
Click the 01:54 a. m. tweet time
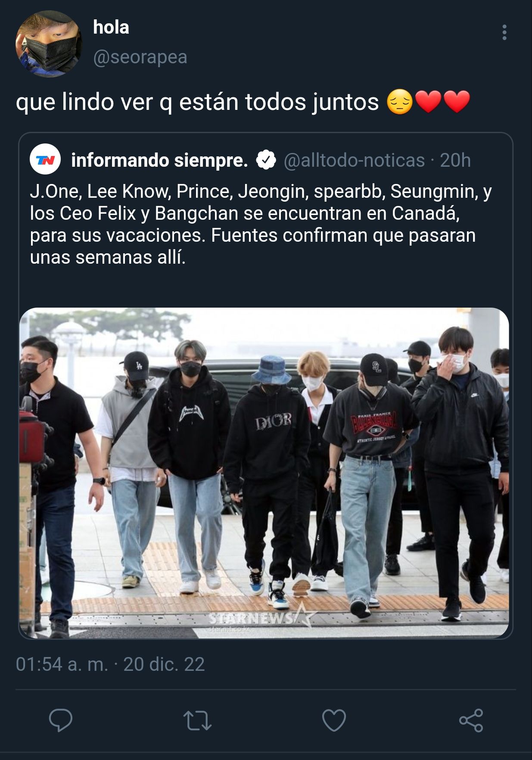pos(62,664)
